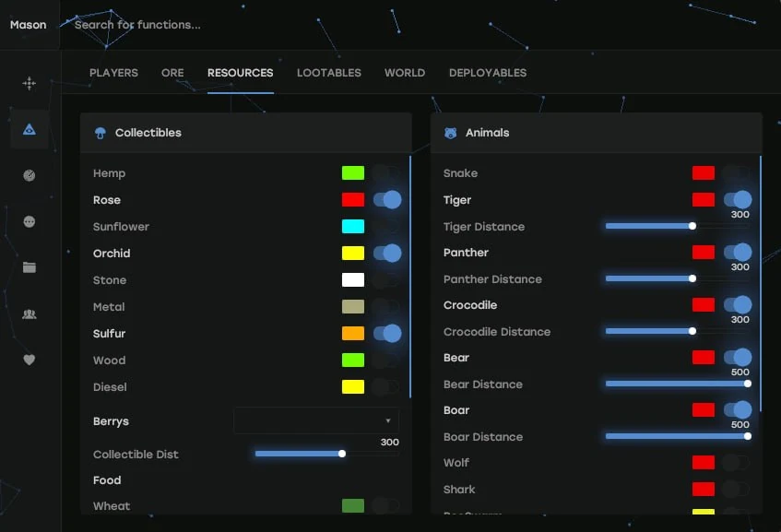
Task: Disable the Tiger toggle
Action: pyautogui.click(x=738, y=200)
